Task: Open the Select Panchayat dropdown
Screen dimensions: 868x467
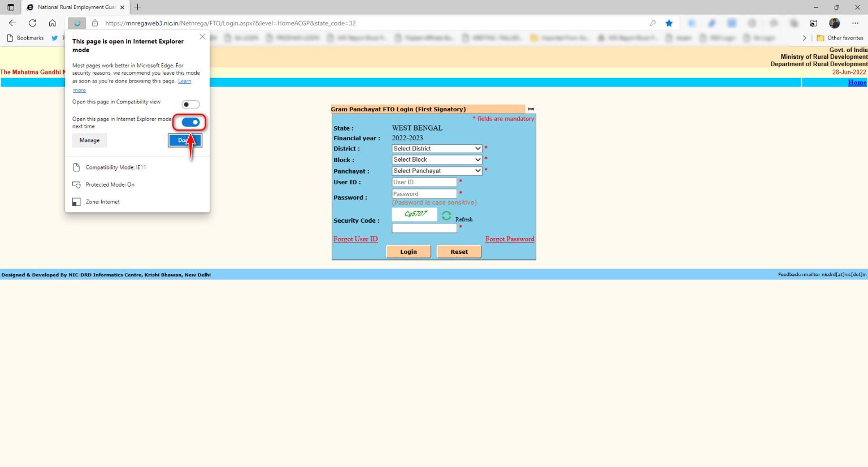Action: (436, 171)
